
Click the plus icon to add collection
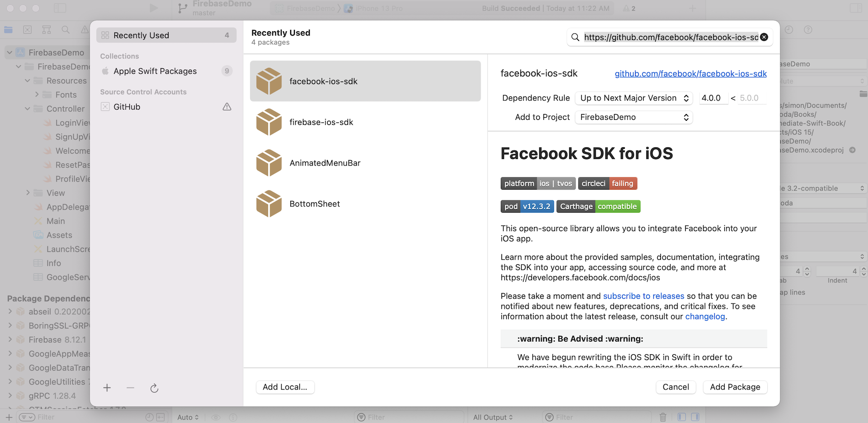click(107, 388)
